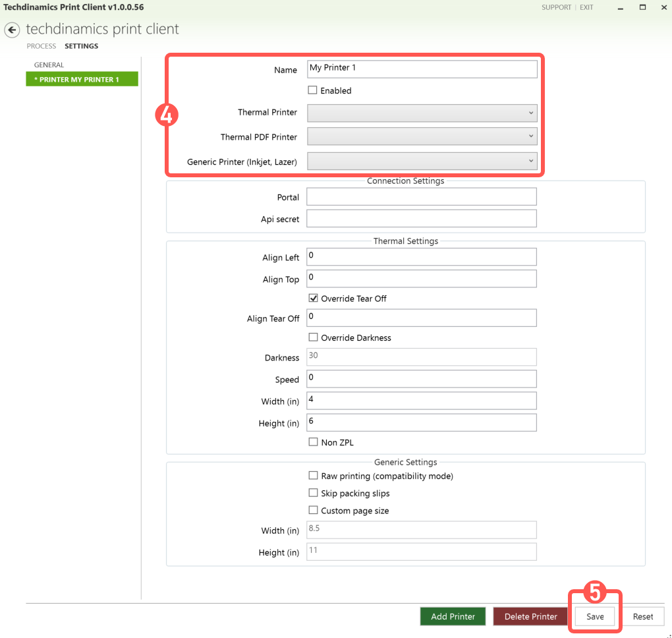Edit the Align Left value
672x638 pixels.
point(421,257)
